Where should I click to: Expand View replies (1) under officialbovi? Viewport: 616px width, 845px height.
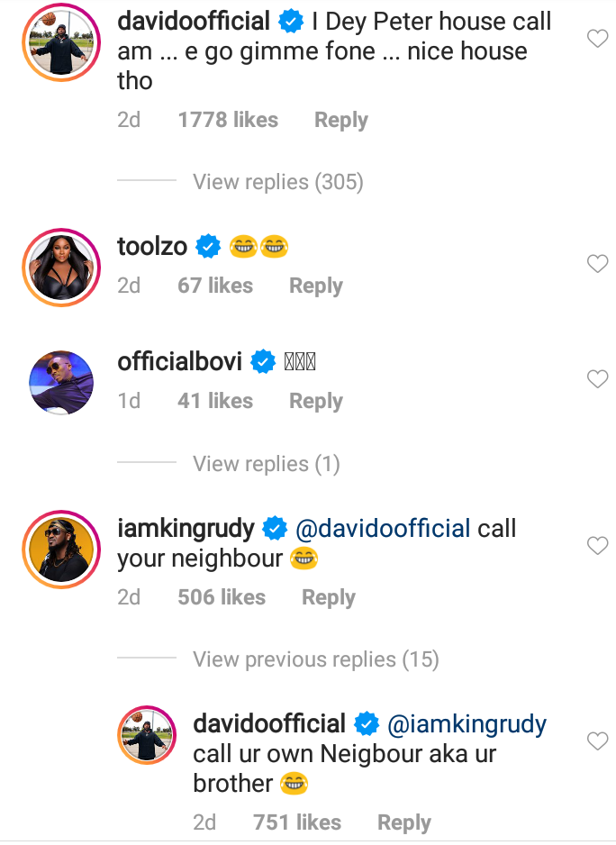point(266,464)
